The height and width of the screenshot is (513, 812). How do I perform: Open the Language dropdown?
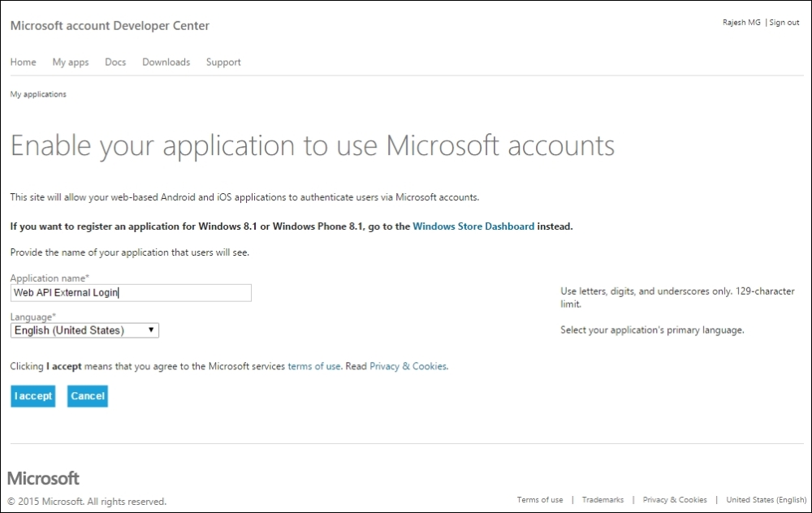pyautogui.click(x=84, y=330)
